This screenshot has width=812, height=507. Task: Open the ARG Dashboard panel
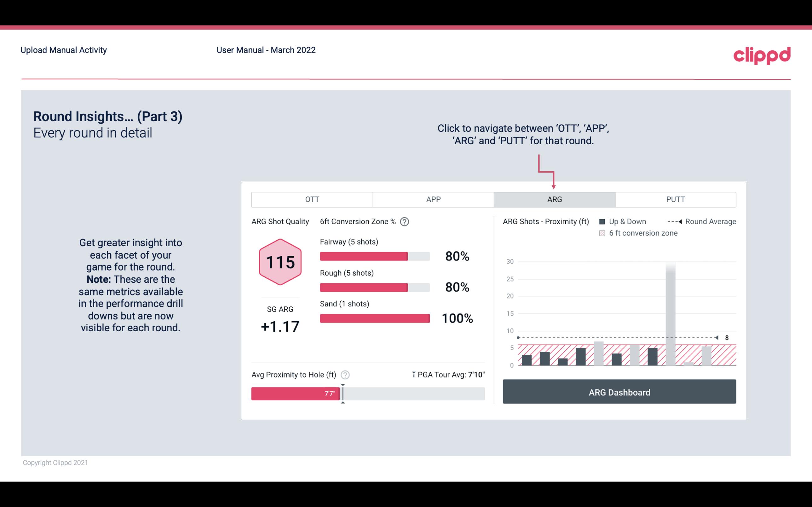point(619,391)
